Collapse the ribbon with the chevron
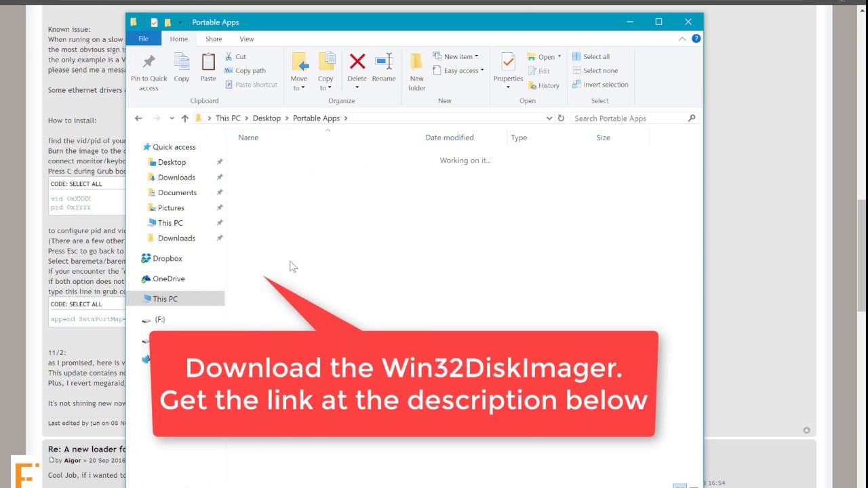Viewport: 868px width, 488px height. click(x=682, y=39)
